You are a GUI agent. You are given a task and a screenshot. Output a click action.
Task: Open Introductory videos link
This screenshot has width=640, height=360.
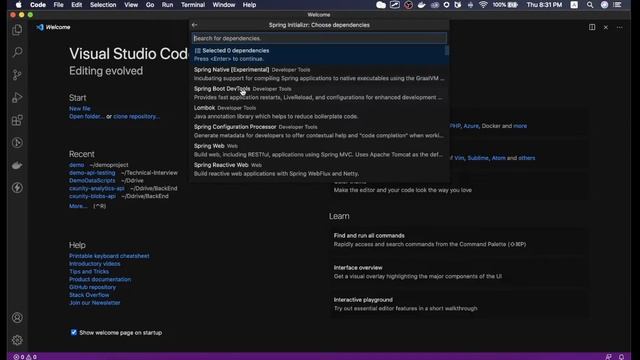click(94, 264)
